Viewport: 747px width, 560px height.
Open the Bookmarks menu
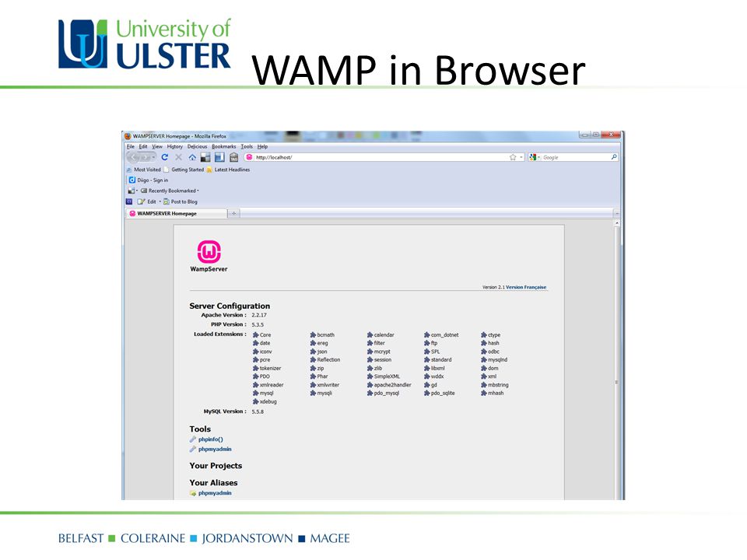[x=224, y=147]
